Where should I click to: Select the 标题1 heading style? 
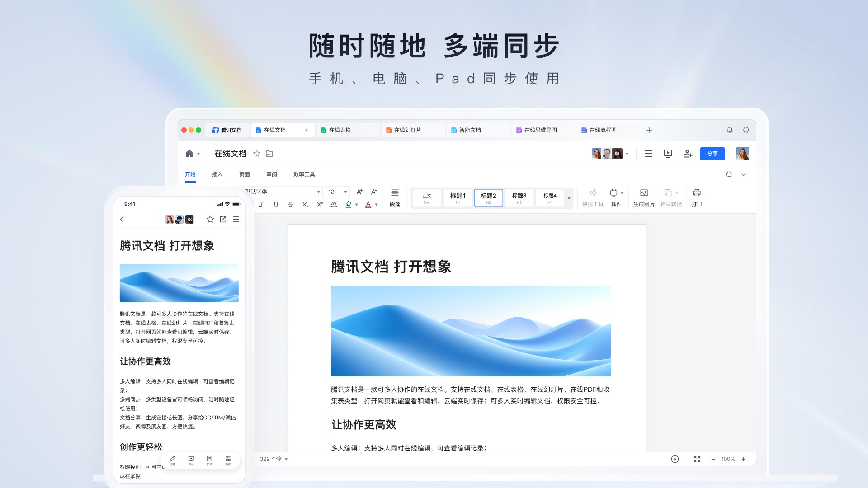point(457,197)
